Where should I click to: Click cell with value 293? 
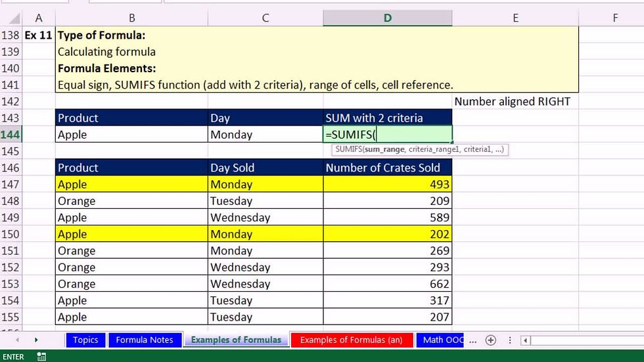387,267
